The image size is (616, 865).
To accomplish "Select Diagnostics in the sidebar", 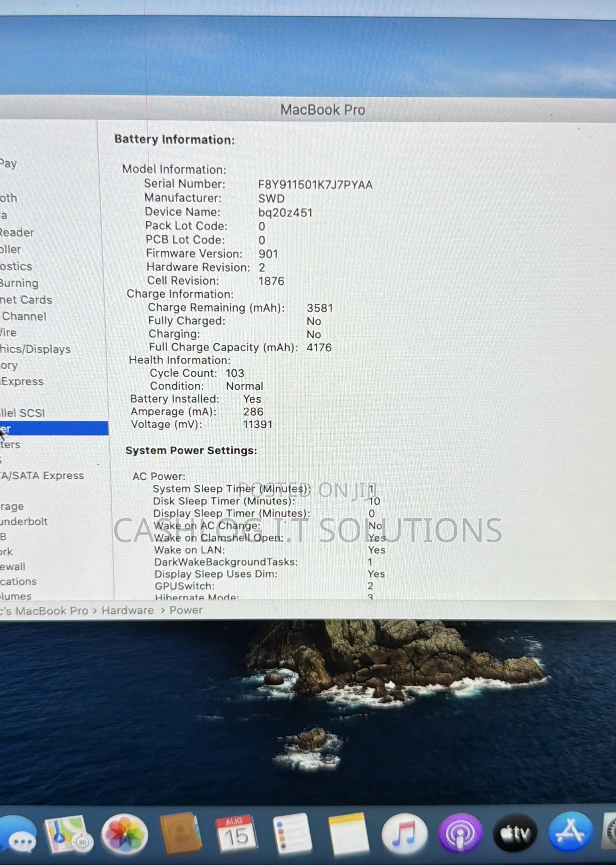I will coord(16,266).
